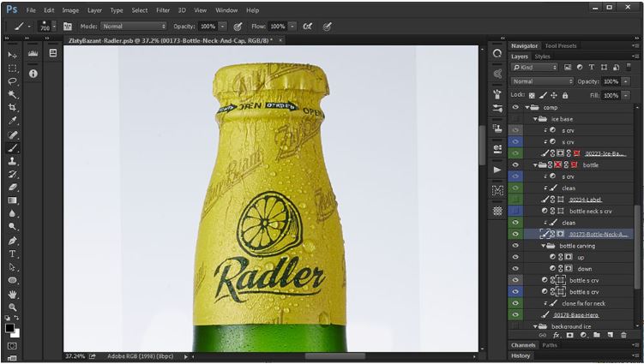644x364 pixels.
Task: Switch to Quick Mask mode
Action: tap(12, 346)
